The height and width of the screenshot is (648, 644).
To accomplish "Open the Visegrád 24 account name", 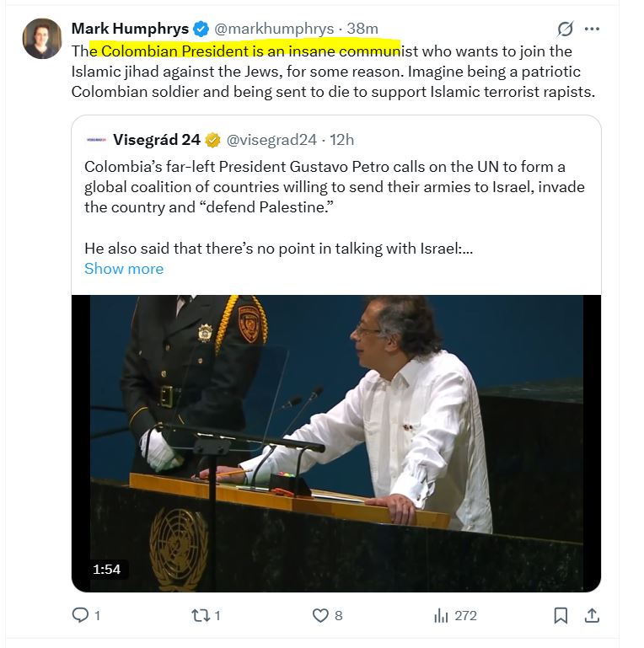I will 157,139.
